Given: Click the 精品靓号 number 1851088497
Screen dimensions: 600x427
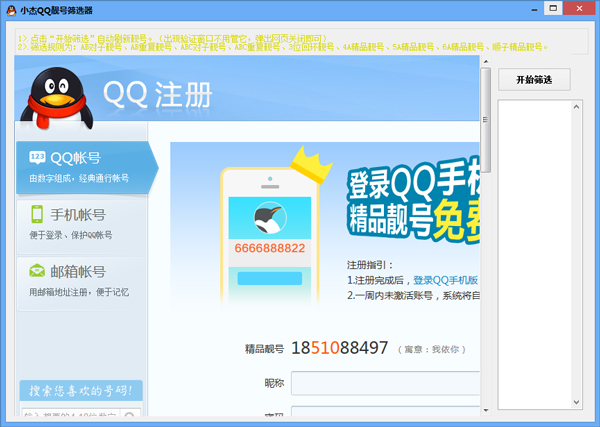Looking at the screenshot, I should point(340,348).
